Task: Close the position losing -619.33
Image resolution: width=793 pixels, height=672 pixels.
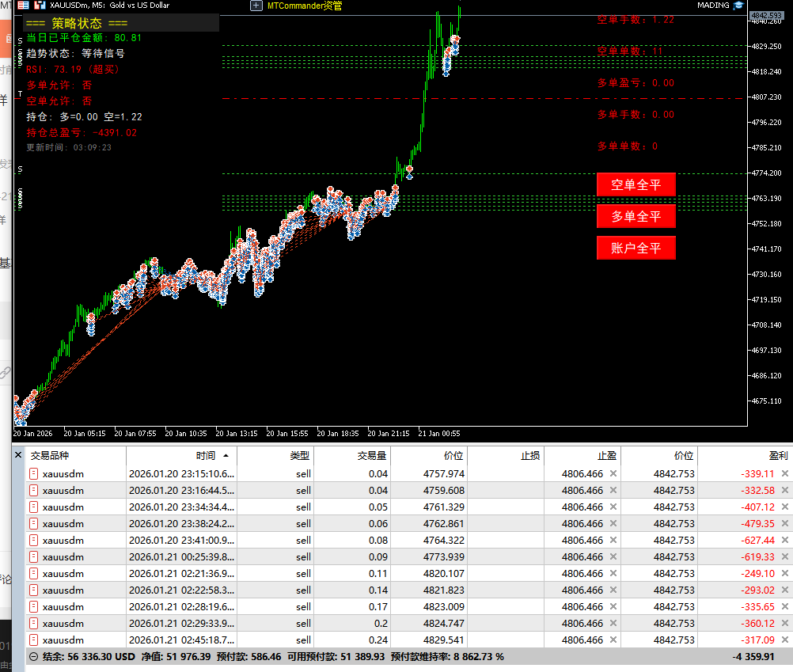Action: pos(785,556)
